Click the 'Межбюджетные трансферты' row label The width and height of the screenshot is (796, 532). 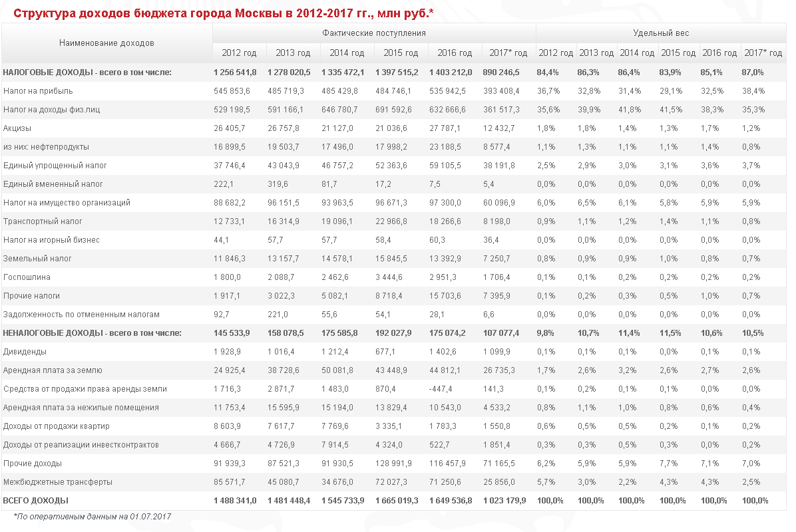point(58,482)
